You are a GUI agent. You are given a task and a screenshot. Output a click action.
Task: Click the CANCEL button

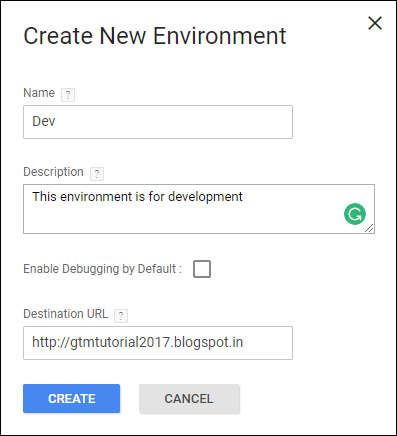(189, 399)
